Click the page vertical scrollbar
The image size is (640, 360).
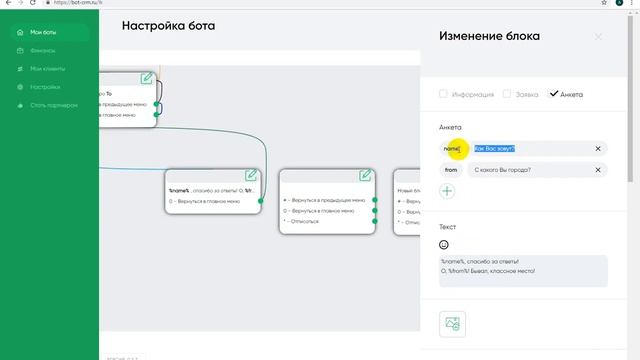pos(630,98)
